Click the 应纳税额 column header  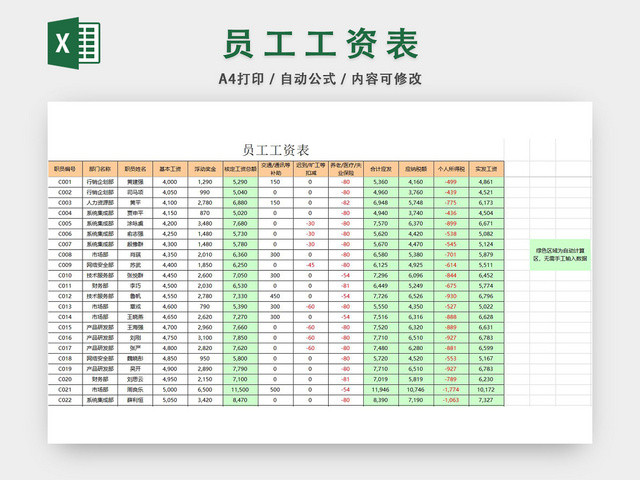pos(416,169)
